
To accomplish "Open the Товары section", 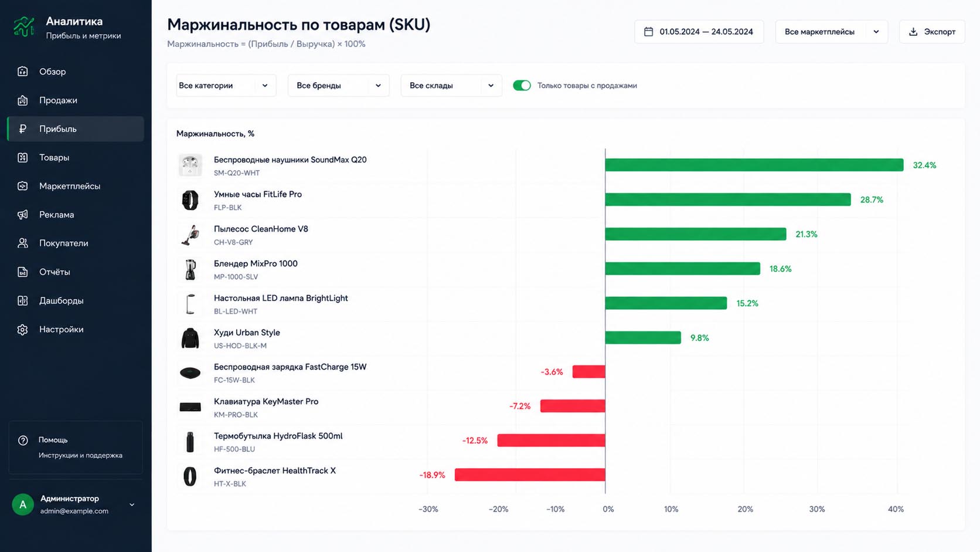I will click(76, 158).
